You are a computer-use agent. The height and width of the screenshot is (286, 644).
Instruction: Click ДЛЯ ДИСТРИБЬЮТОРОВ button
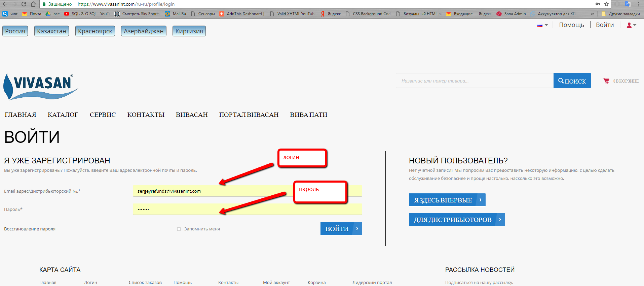click(457, 219)
